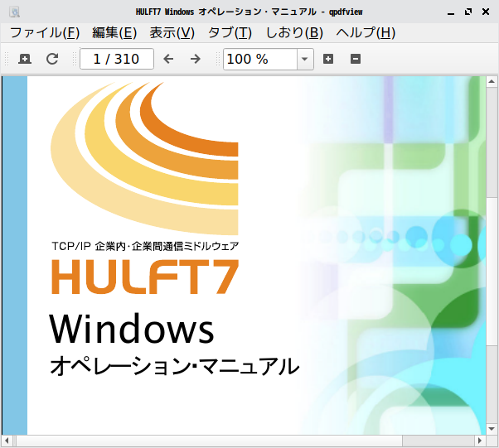The image size is (499, 448).
Task: Click the open-in-new-tab toolbar icon
Action: (25, 59)
